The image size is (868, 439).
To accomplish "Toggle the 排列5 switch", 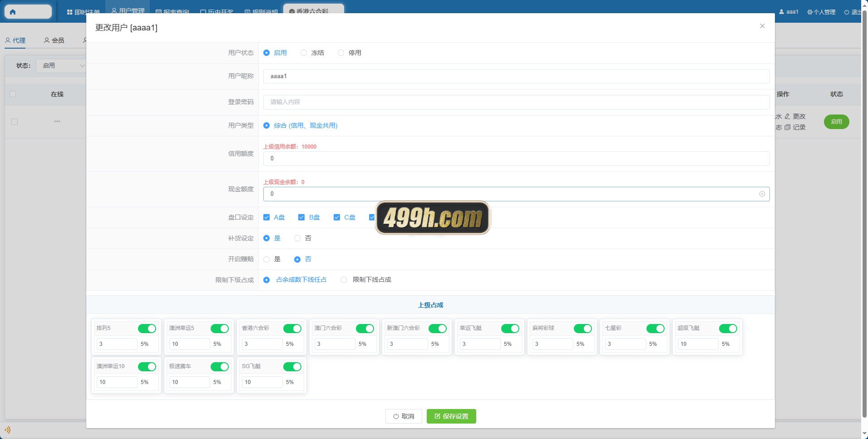I will tap(147, 329).
